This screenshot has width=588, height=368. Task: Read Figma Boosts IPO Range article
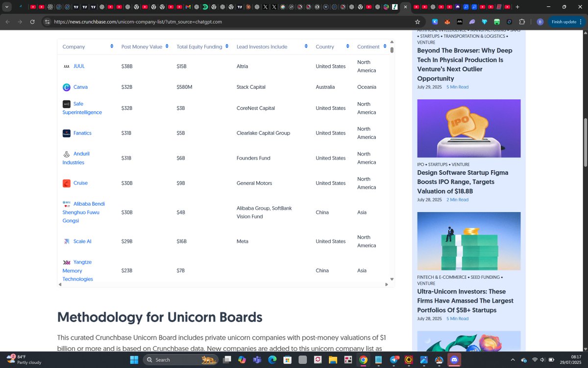463,182
